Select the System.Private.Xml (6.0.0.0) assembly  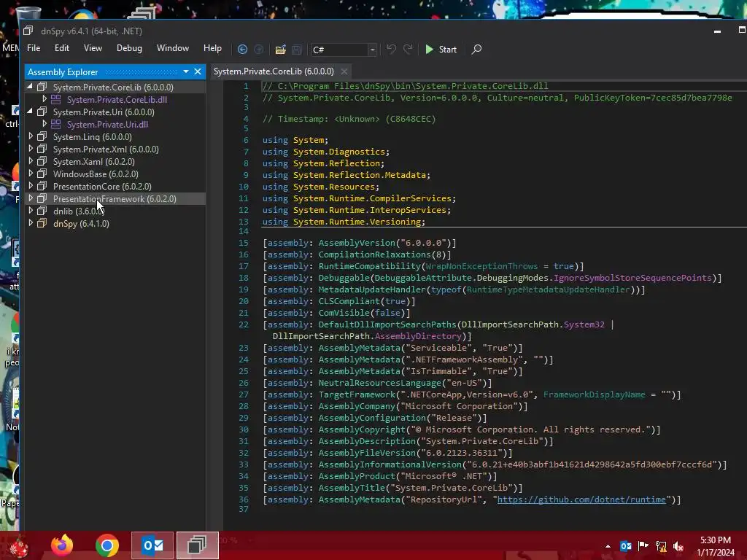tap(106, 149)
